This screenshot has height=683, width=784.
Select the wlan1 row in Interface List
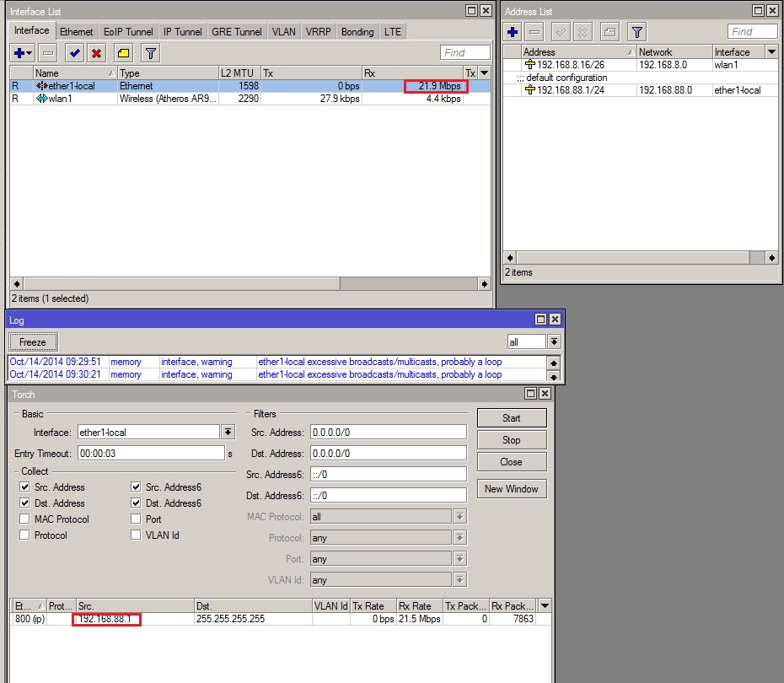pyautogui.click(x=250, y=99)
